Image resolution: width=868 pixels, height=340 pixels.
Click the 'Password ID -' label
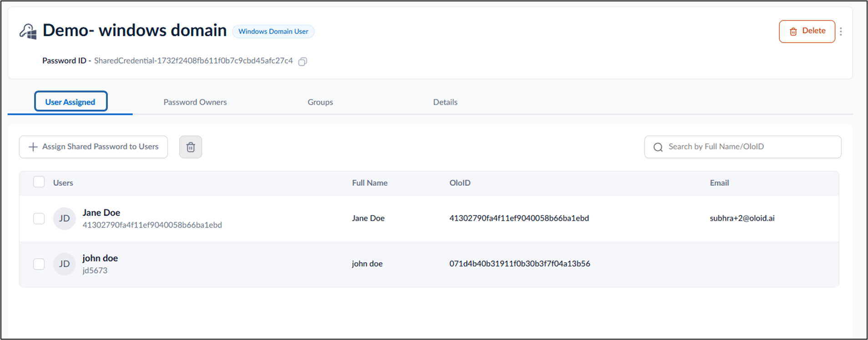[x=67, y=61]
